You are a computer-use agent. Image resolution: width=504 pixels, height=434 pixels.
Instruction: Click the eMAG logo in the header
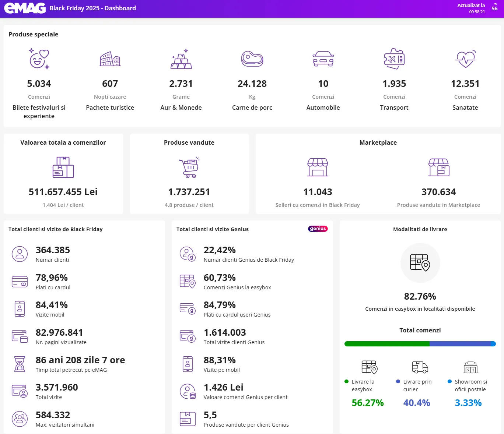tap(25, 8)
